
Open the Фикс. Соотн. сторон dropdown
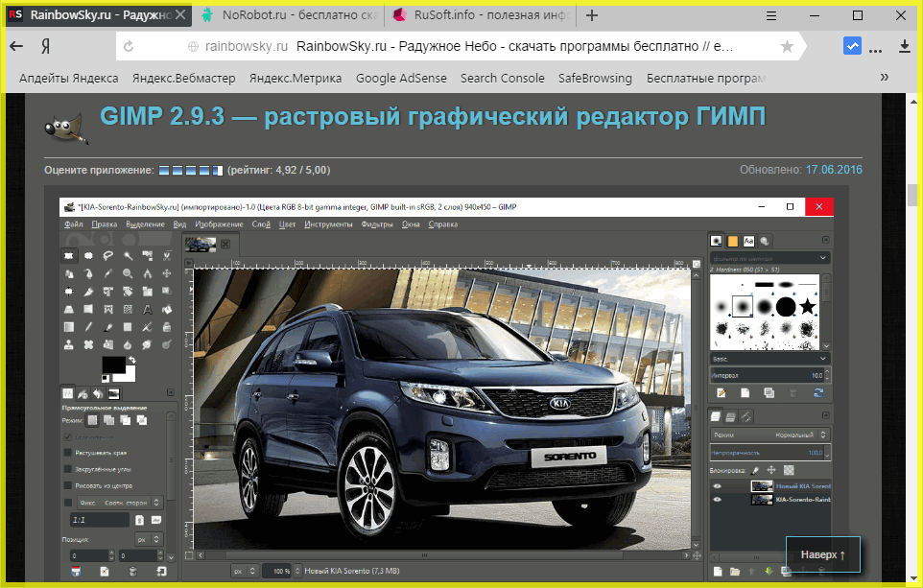(x=120, y=503)
